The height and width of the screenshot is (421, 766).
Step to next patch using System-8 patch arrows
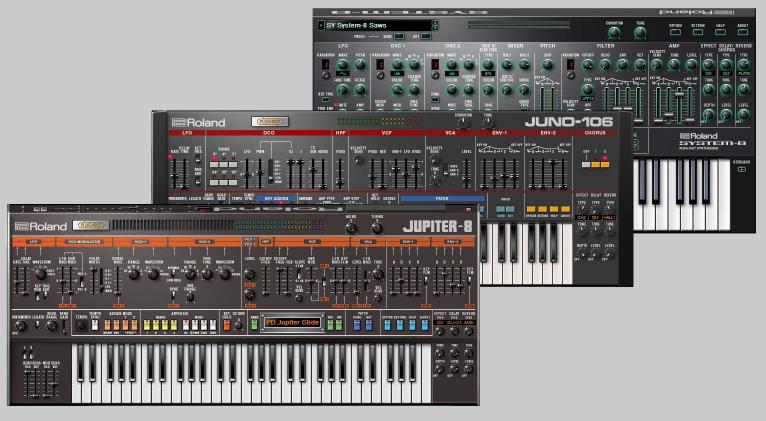point(435,28)
